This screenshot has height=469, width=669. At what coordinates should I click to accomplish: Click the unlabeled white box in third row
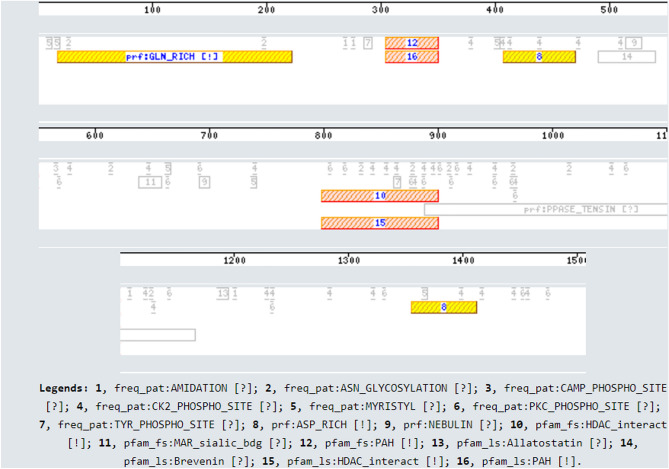[157, 335]
